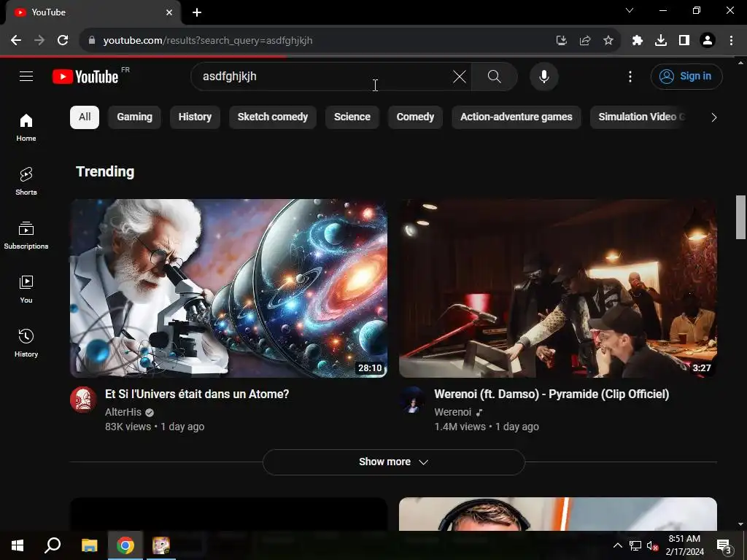Select the History filter chip
The width and height of the screenshot is (747, 560).
pyautogui.click(x=195, y=117)
